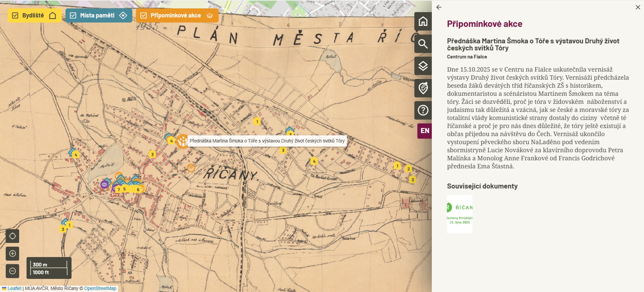This screenshot has height=292, width=644.
Task: Toggle the Místa paměti layer checkbox
Action: coord(73,15)
